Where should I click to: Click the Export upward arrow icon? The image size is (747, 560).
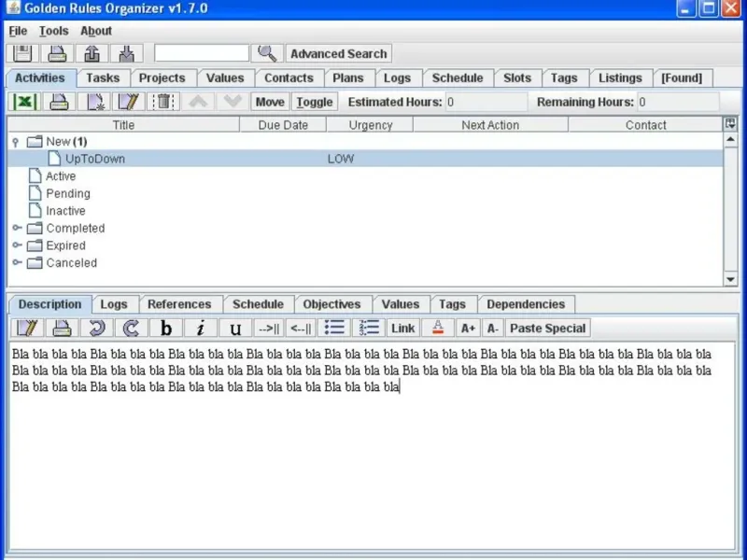coord(92,53)
